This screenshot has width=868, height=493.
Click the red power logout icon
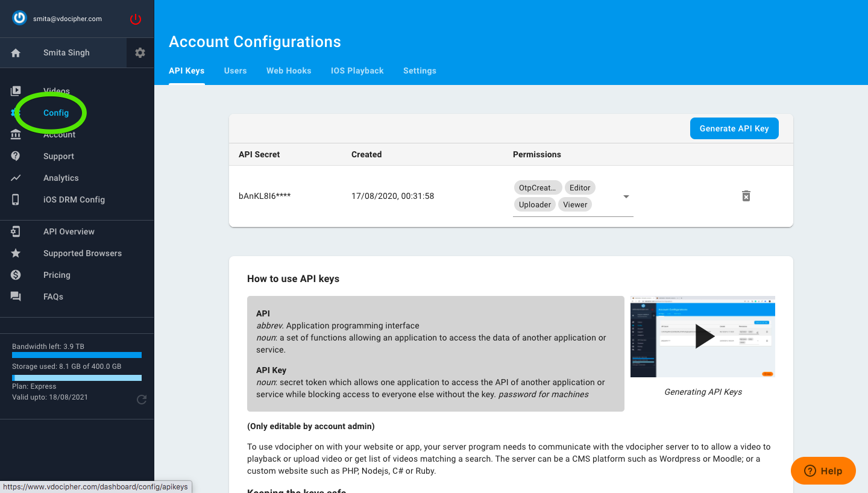tap(136, 19)
